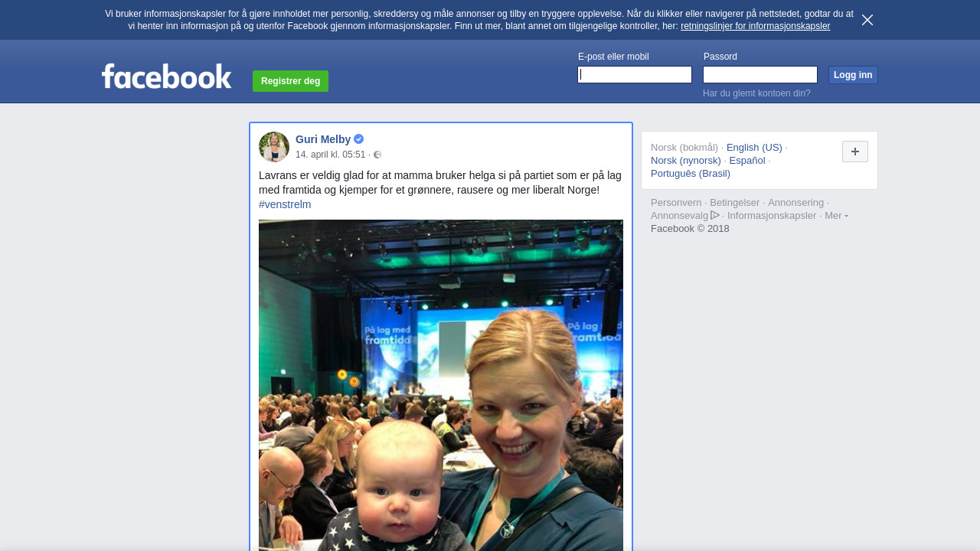
Task: Open the Har du glemt kontoen din link
Action: (x=756, y=93)
